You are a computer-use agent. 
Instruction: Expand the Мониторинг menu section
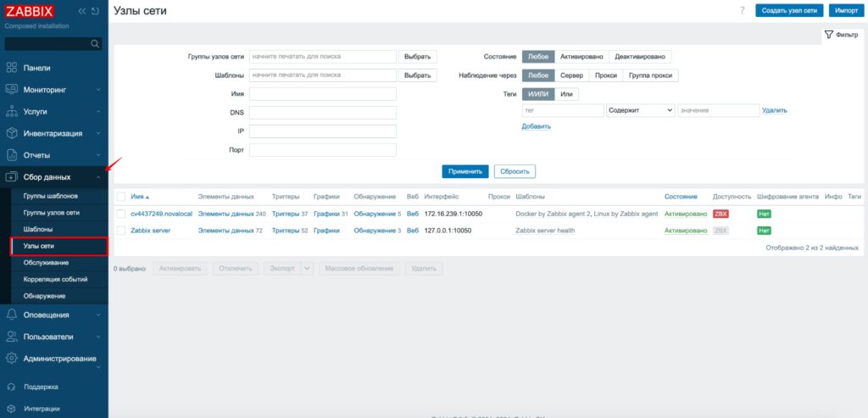coord(54,89)
